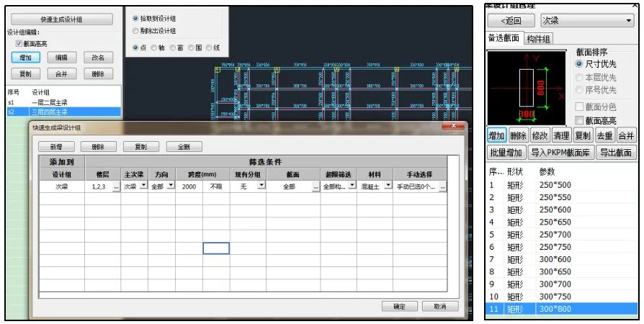Screen dimensions: 644x324
Task: Choose 围 selection mode radio
Action: point(191,48)
